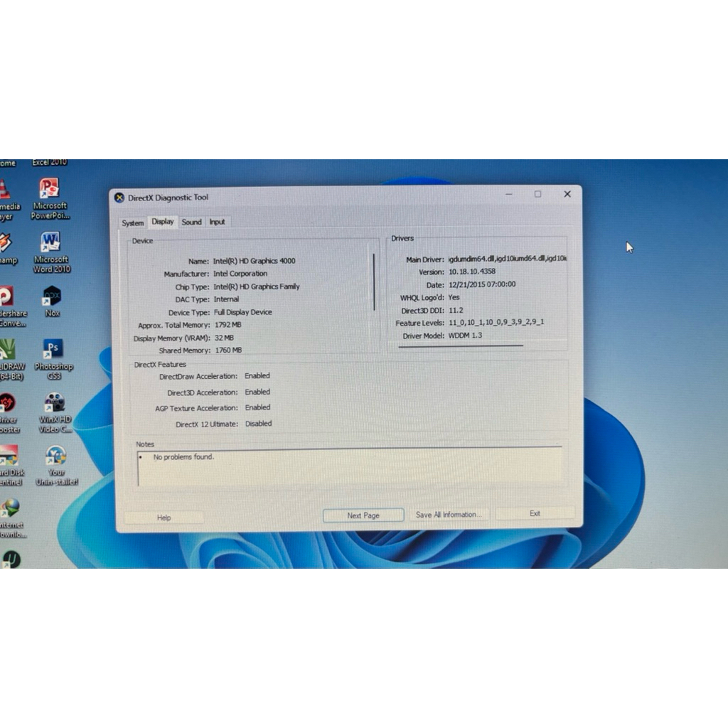Click the value 'Full Display Device'
This screenshot has height=728, width=728.
pos(243,312)
